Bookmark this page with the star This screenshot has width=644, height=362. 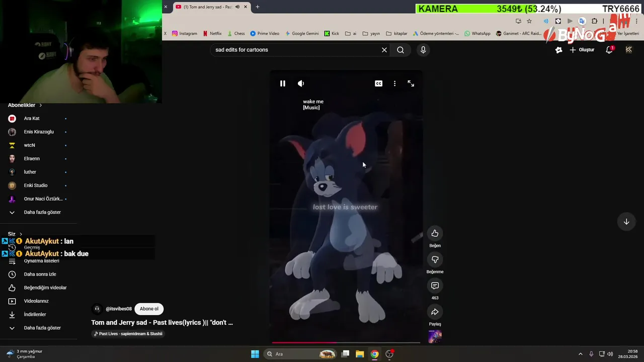529,21
